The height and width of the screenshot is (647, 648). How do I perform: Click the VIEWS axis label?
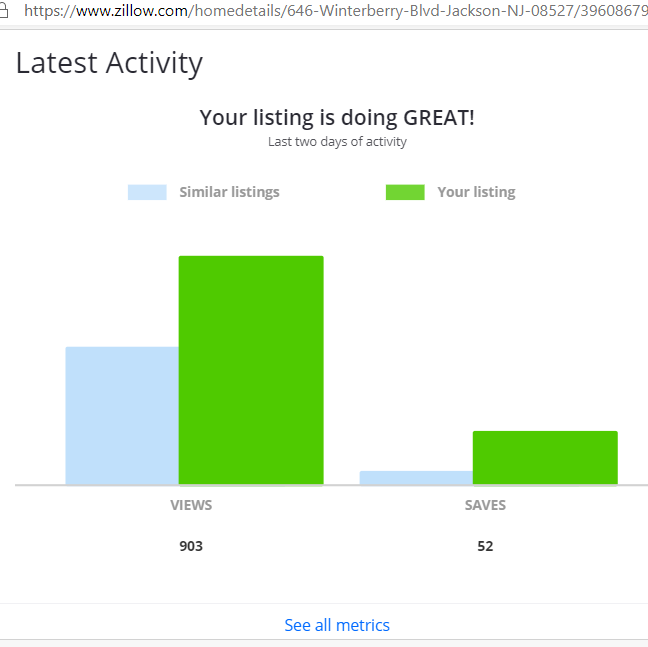coord(191,505)
